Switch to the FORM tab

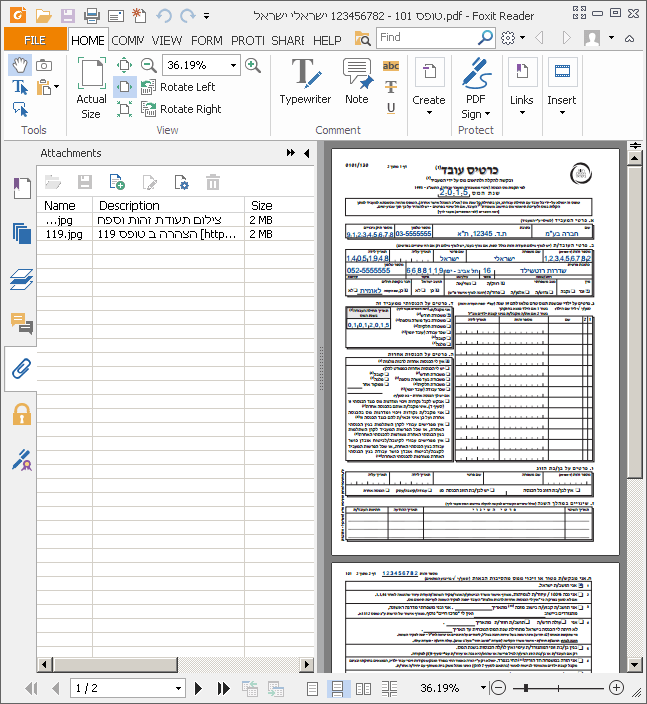tap(207, 40)
